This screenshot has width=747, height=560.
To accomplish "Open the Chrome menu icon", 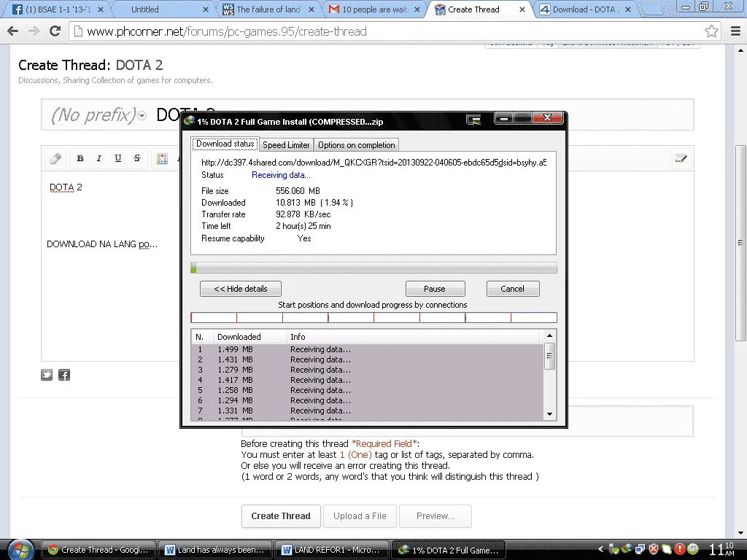I will tap(735, 31).
